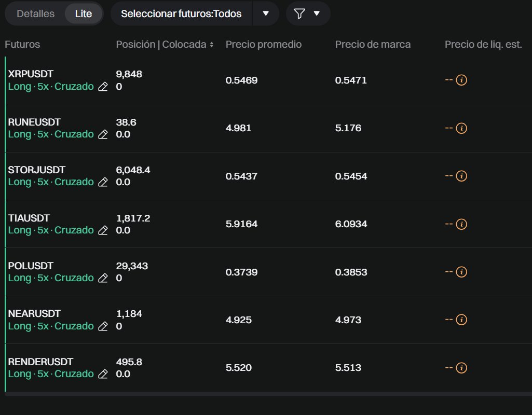
Task: Open the filter funnel icon
Action: [299, 13]
